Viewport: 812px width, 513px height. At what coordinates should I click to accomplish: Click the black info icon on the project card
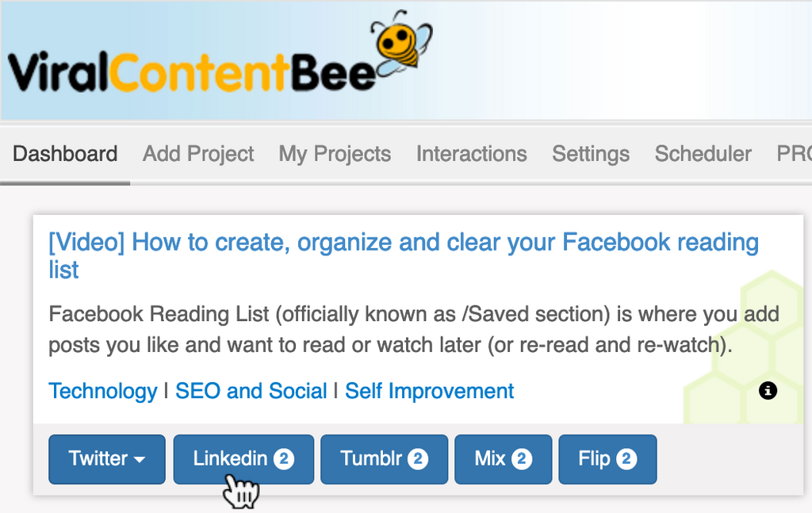tap(768, 390)
